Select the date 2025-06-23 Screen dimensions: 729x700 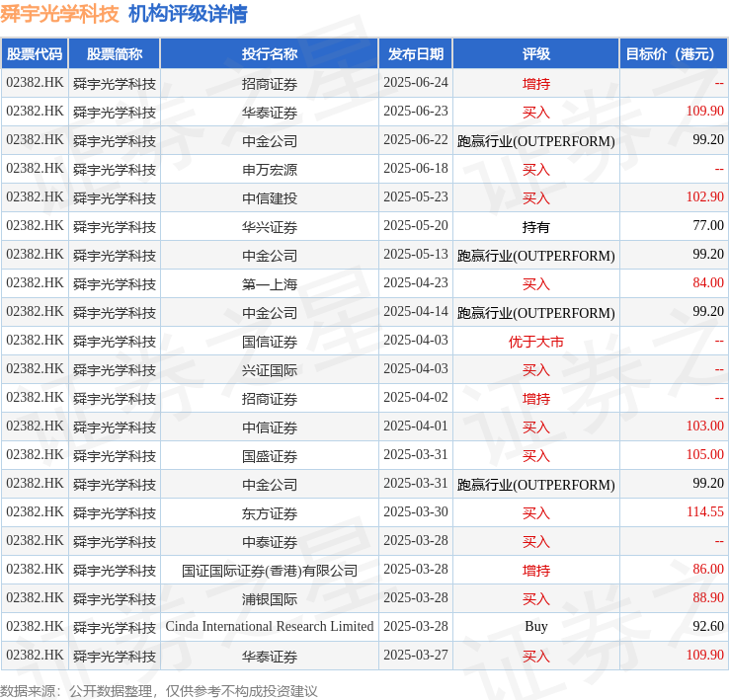click(x=416, y=112)
